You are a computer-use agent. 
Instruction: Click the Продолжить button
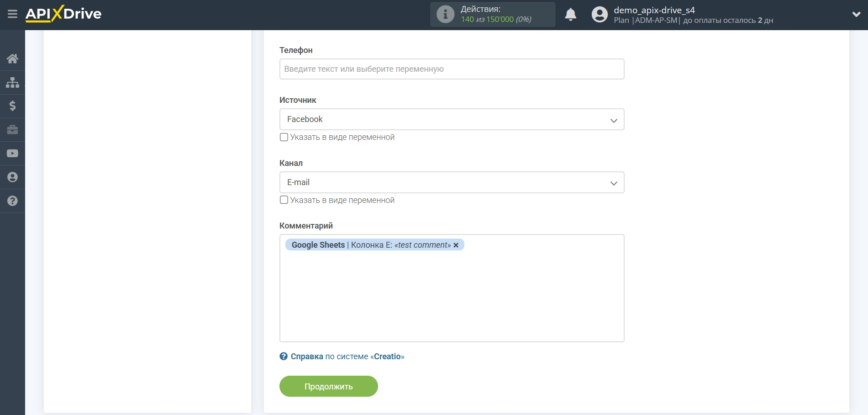328,386
